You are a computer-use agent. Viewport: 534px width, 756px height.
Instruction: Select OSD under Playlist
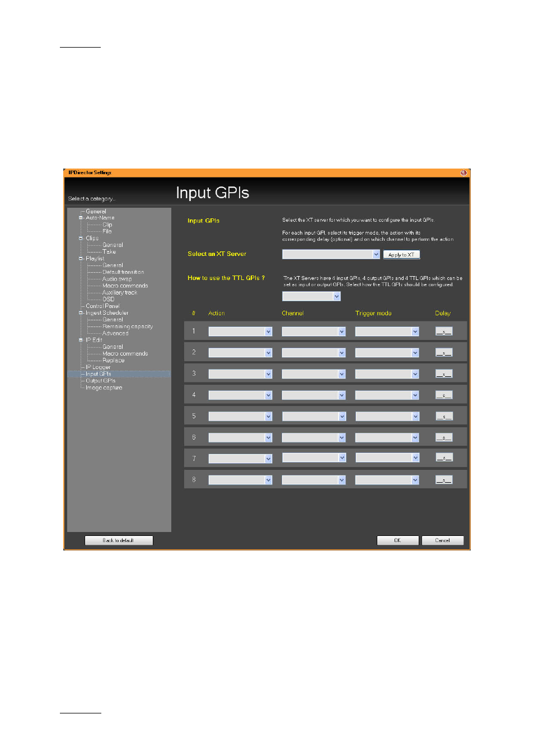[108, 300]
